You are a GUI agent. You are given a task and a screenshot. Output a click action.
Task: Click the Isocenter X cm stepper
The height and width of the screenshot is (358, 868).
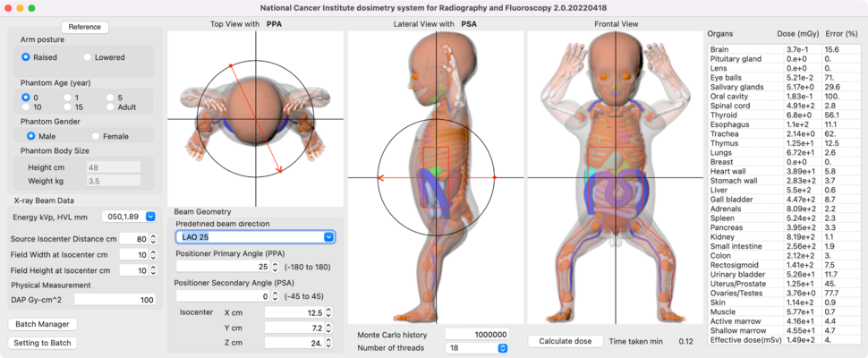328,312
